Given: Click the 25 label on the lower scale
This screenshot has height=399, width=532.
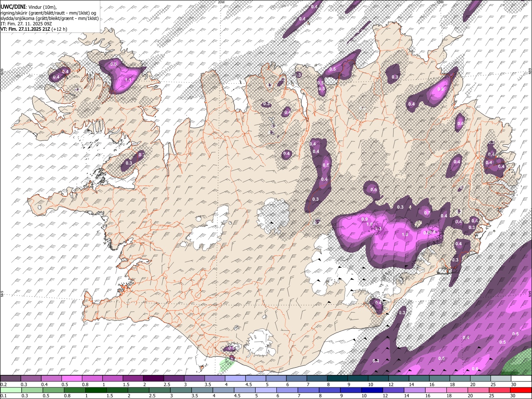Looking at the screenshot, I should [492, 396].
